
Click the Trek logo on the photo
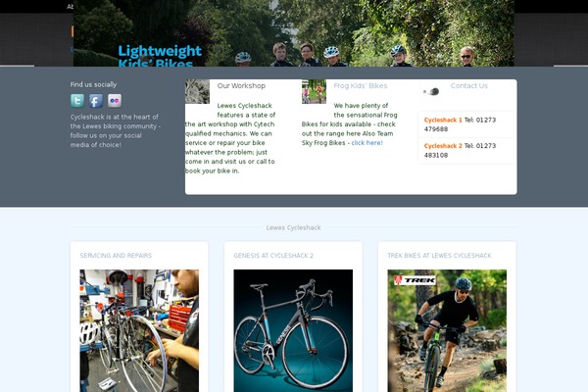click(x=415, y=280)
